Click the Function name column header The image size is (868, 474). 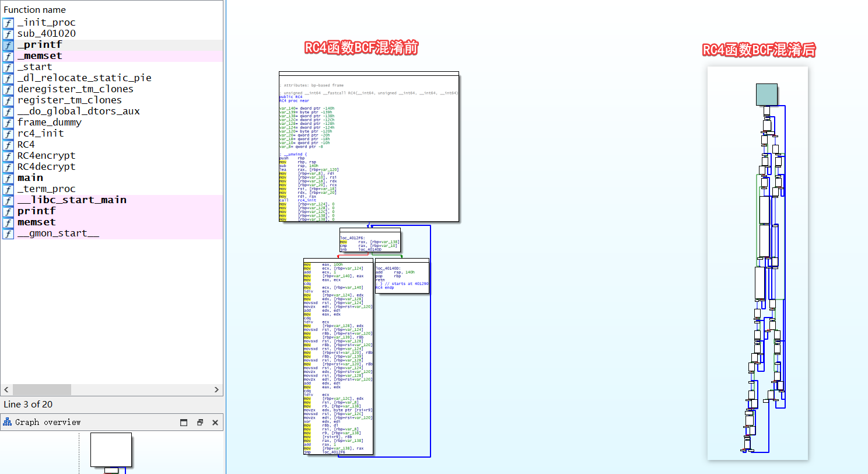(x=35, y=10)
